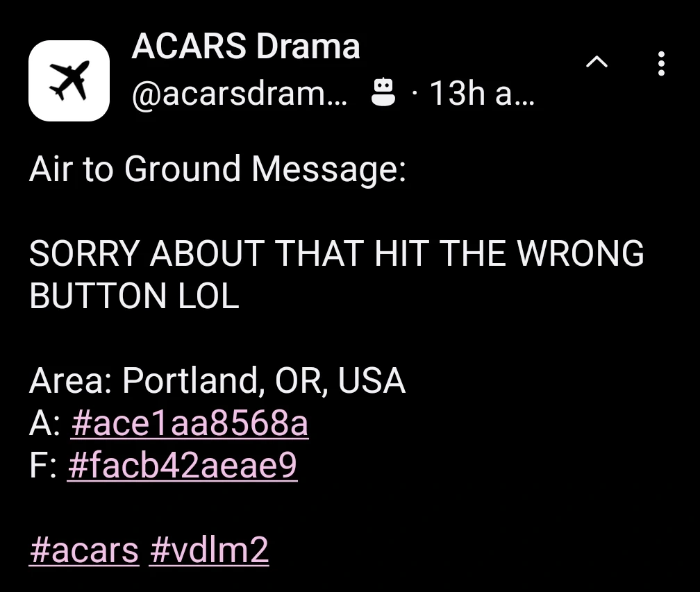Click the "BUTTON LOL" text line
This screenshot has width=700, height=592.
pos(134,296)
